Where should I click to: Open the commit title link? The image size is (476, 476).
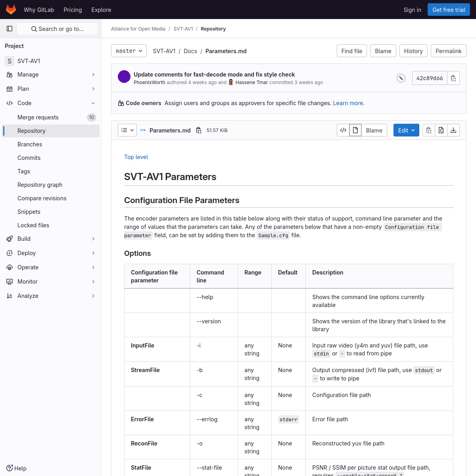[214, 75]
